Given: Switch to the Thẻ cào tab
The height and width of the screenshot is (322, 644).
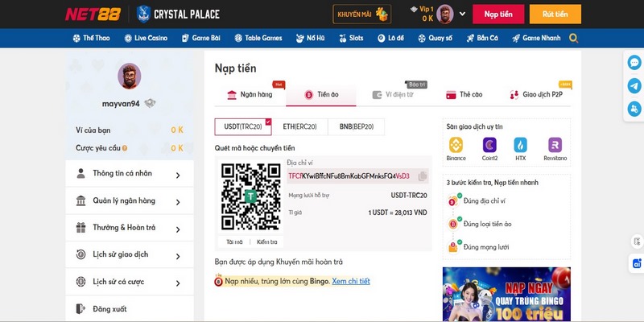Looking at the screenshot, I should [x=464, y=94].
